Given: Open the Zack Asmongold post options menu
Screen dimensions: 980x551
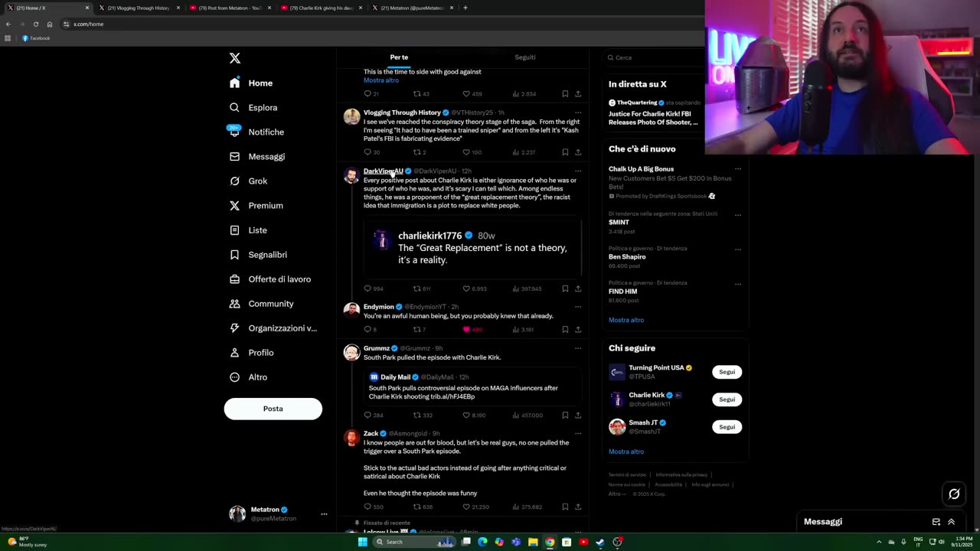Looking at the screenshot, I should pos(578,434).
